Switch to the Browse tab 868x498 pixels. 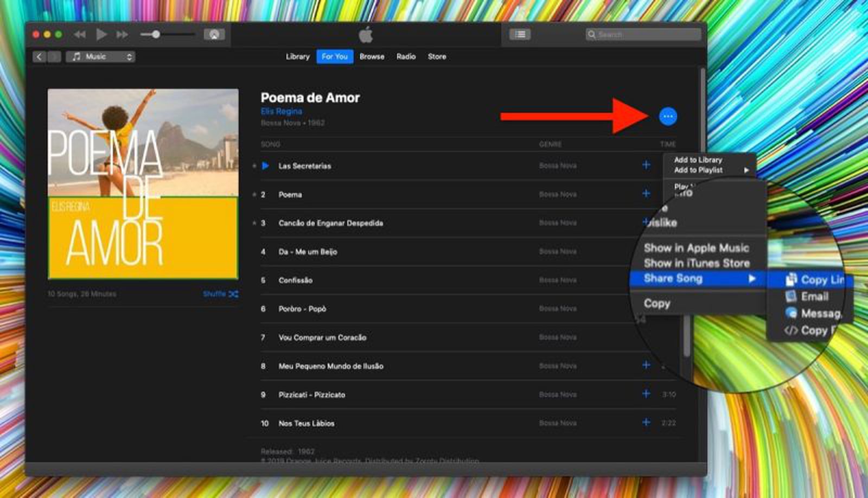[x=372, y=56]
